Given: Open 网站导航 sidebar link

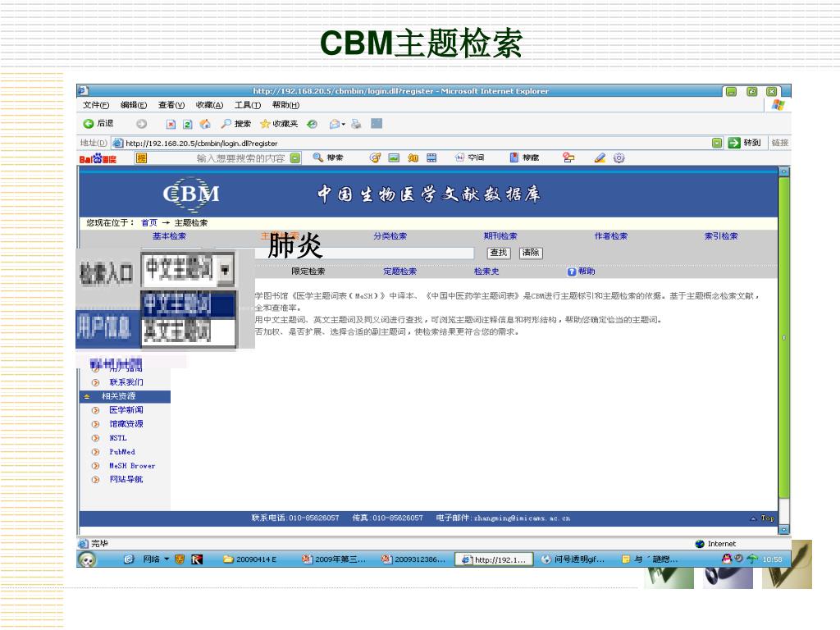Looking at the screenshot, I should point(126,480).
